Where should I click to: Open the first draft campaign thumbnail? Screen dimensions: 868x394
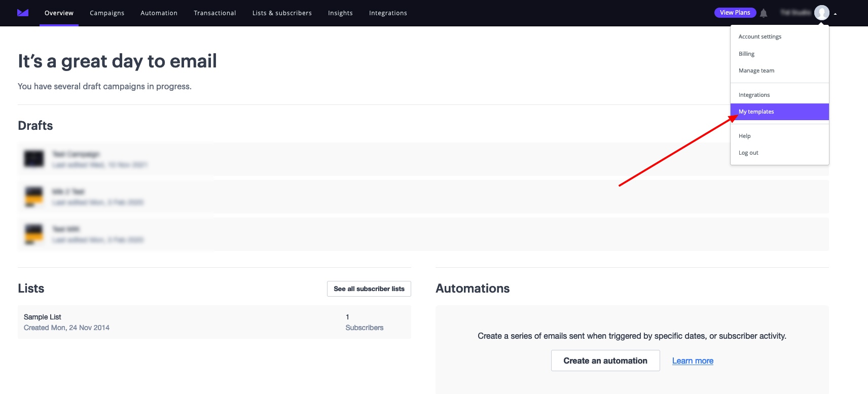coord(34,159)
